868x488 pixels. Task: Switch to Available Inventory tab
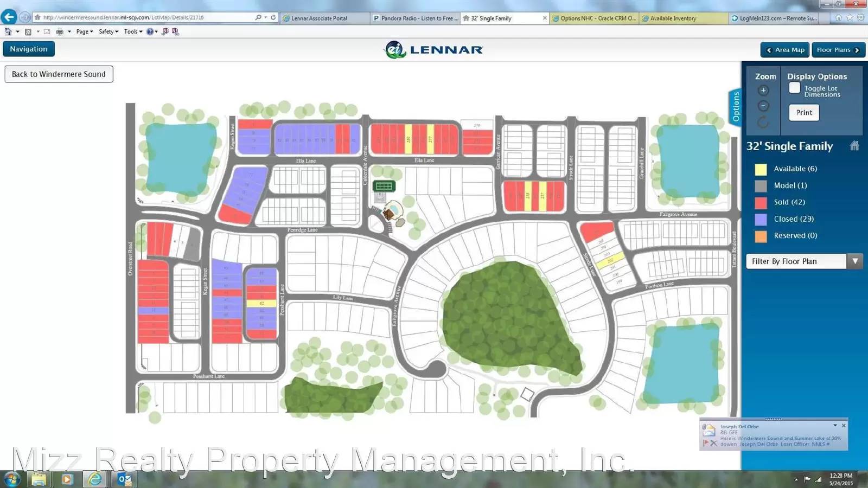click(x=684, y=18)
